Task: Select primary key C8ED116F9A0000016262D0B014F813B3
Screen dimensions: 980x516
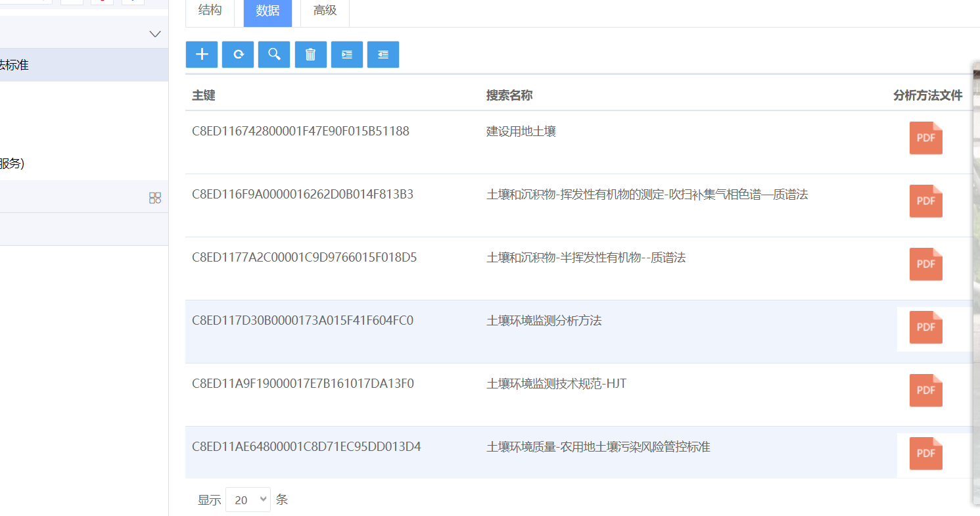Action: (302, 195)
